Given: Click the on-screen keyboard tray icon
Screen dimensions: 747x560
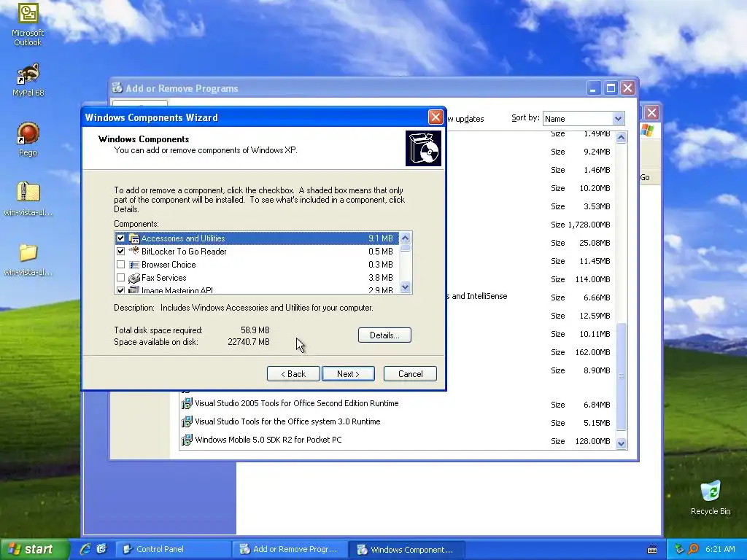Looking at the screenshot, I should coord(652,550).
